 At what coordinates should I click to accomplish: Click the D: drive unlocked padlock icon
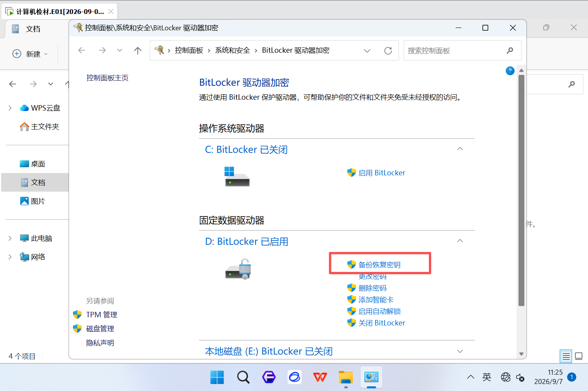coord(238,269)
